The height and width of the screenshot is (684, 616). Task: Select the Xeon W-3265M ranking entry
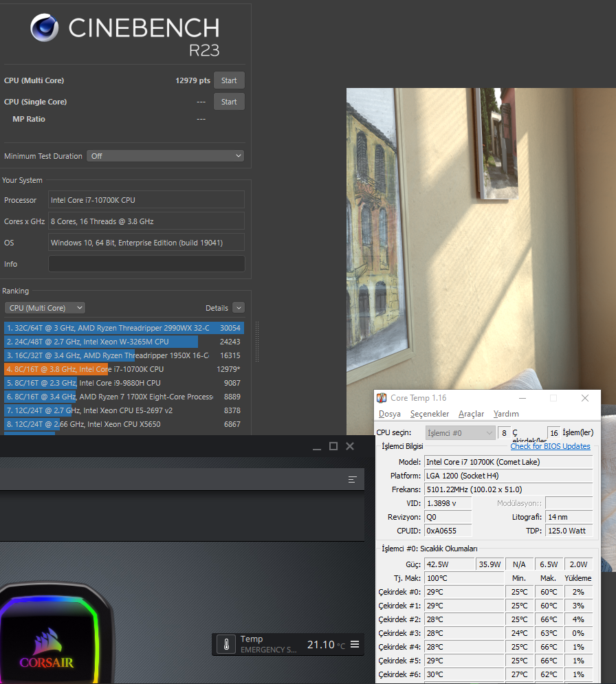click(124, 342)
